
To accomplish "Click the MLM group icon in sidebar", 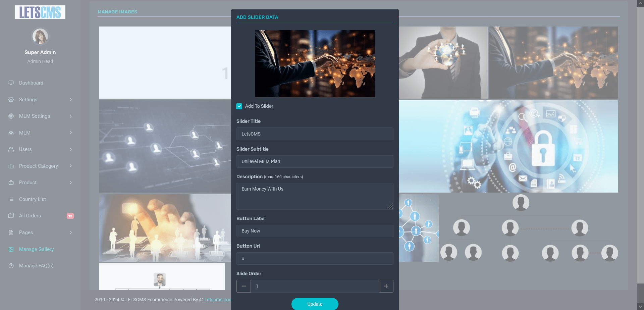I will pos(11,133).
